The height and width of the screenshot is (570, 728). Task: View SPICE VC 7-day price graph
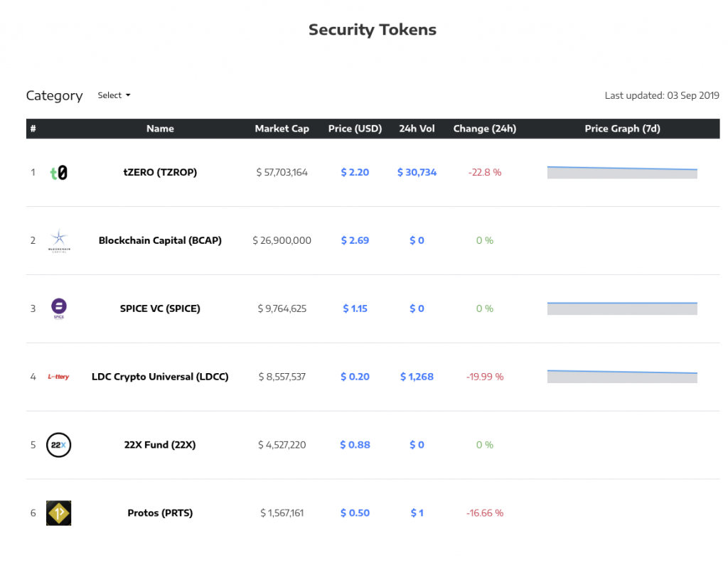pos(622,308)
